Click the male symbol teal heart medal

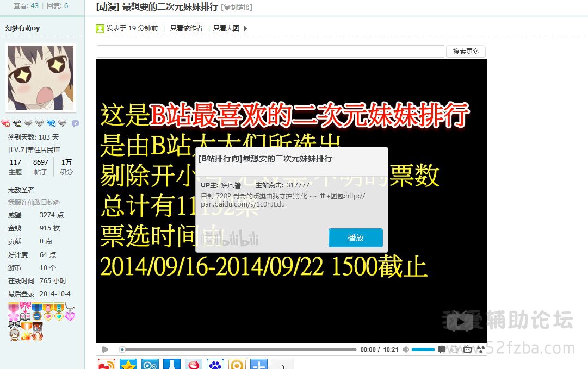(59, 312)
